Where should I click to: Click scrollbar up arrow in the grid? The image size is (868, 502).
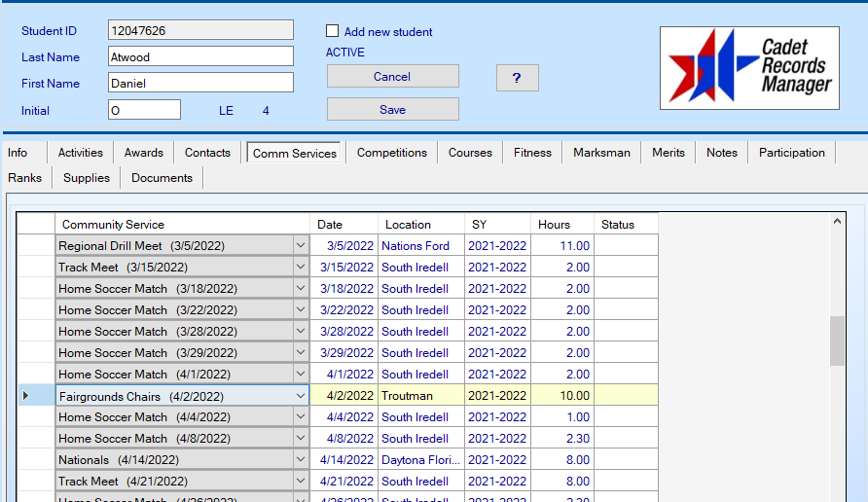pos(837,223)
